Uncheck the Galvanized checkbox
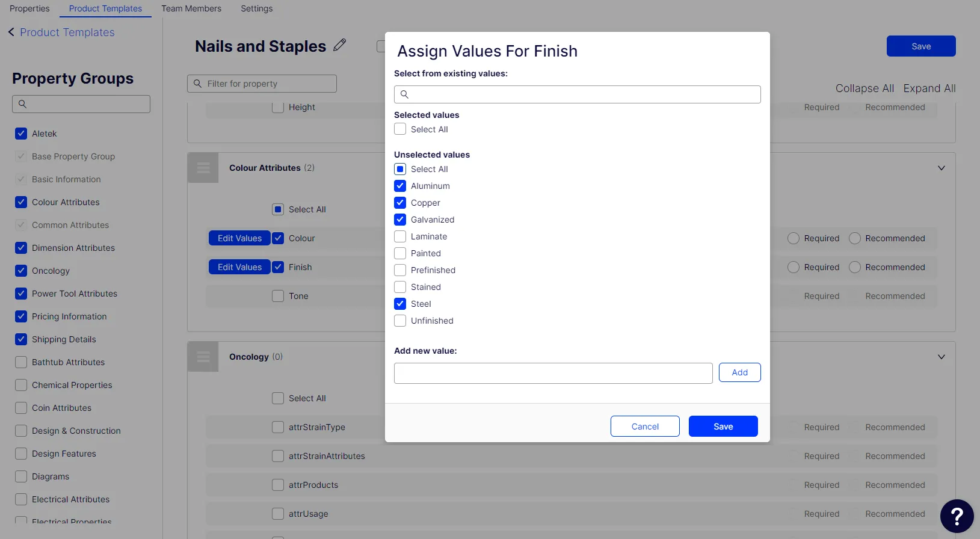 click(x=400, y=220)
